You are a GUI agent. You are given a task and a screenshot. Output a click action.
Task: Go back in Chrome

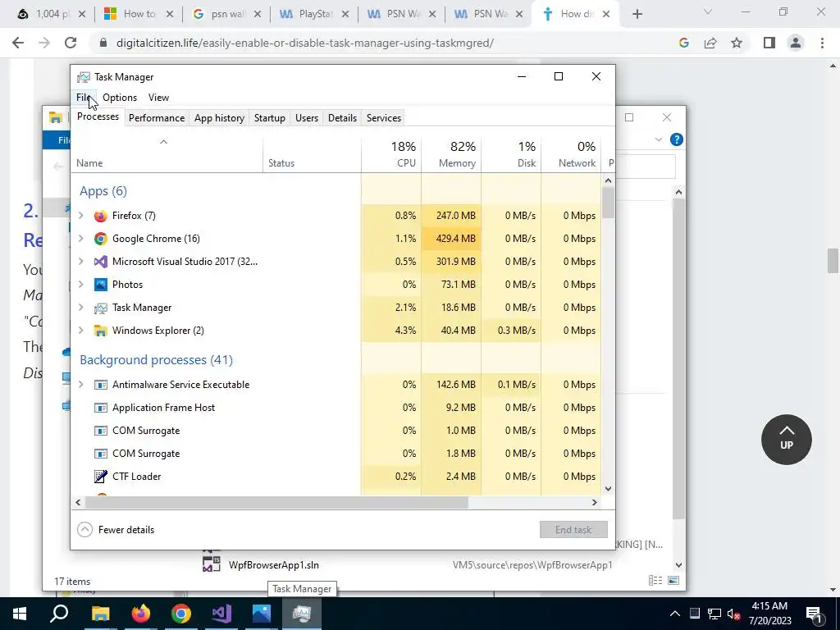point(18,43)
